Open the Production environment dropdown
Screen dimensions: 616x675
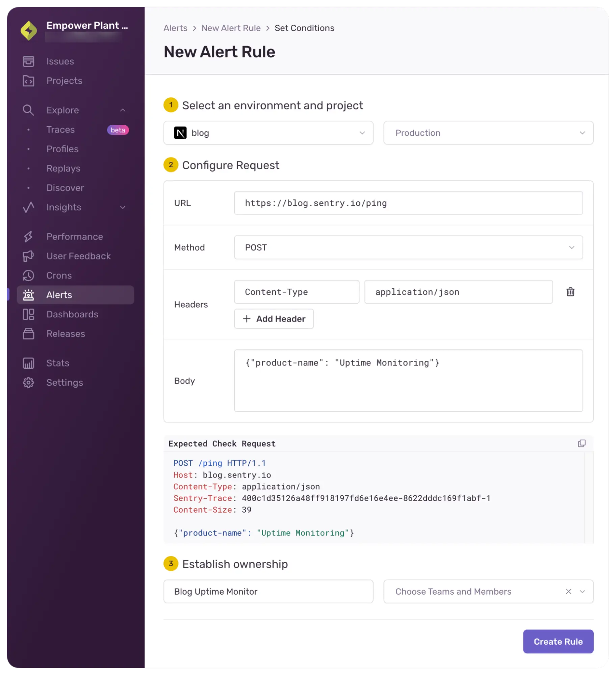coord(488,133)
